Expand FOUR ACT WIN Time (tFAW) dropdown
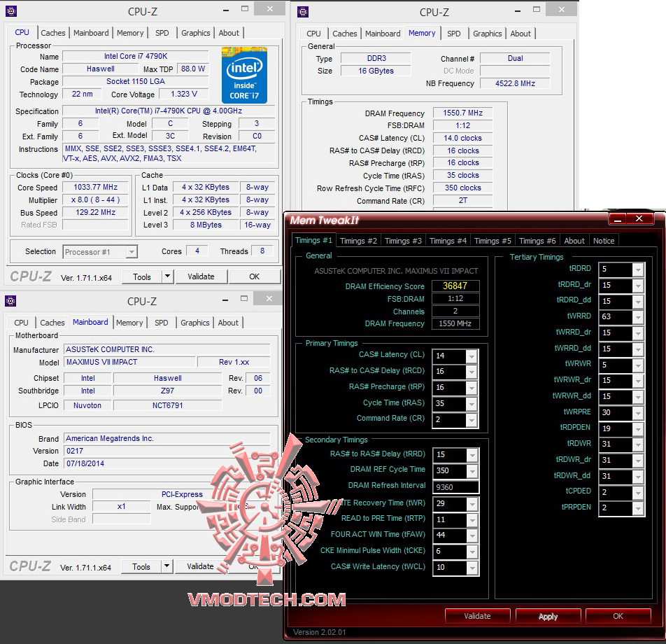Viewport: 666px width, 644px height. pos(472,536)
